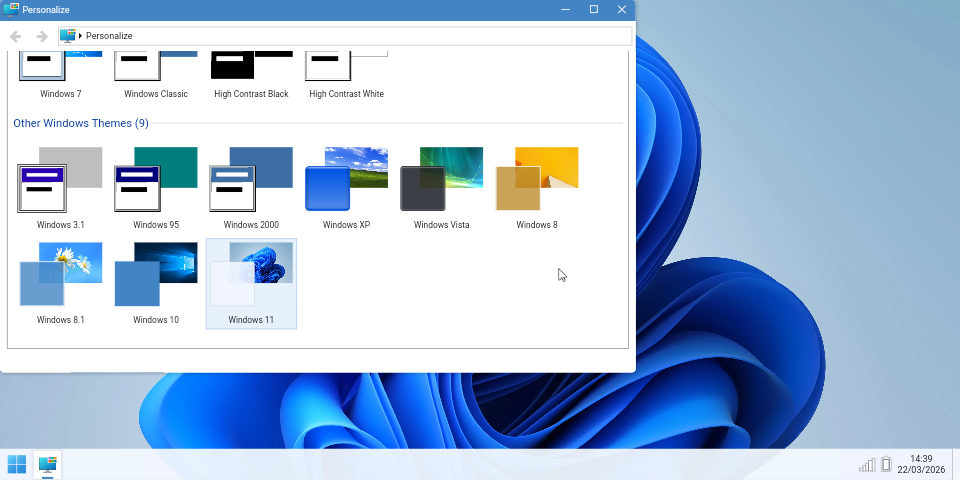Click the Windows 11 label

click(251, 320)
